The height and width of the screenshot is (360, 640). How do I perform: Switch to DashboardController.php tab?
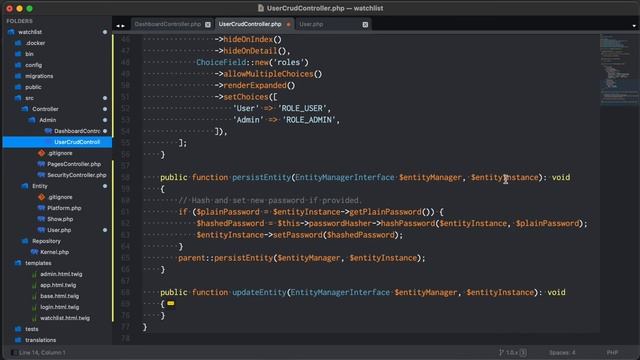point(168,24)
